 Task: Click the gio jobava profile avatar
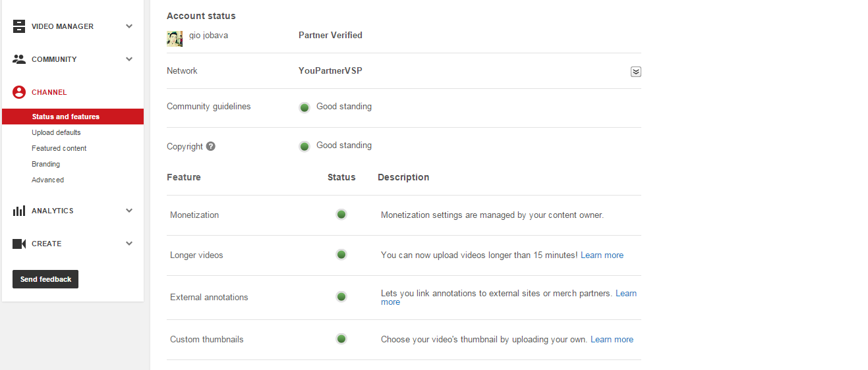(x=175, y=39)
